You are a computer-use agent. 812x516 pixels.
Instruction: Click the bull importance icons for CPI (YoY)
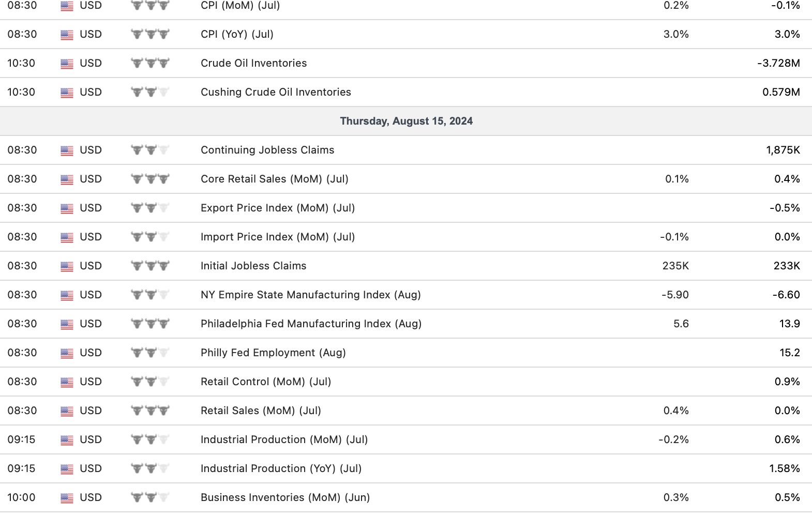(150, 35)
